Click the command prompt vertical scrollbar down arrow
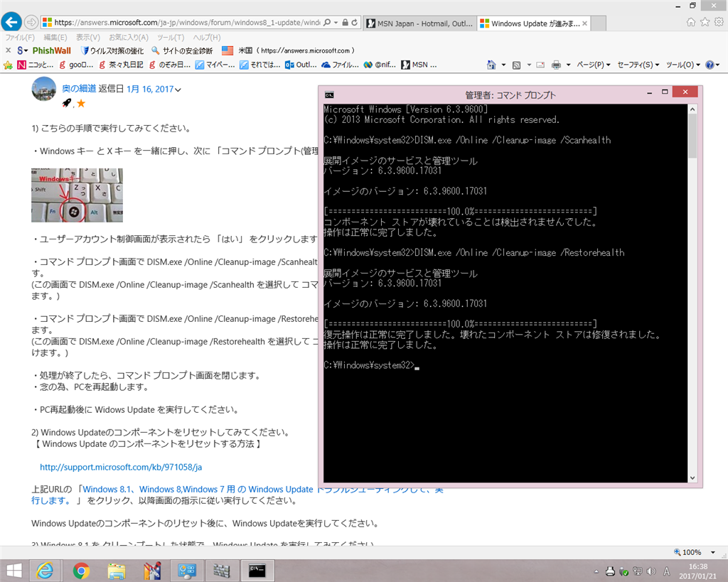 coord(692,478)
